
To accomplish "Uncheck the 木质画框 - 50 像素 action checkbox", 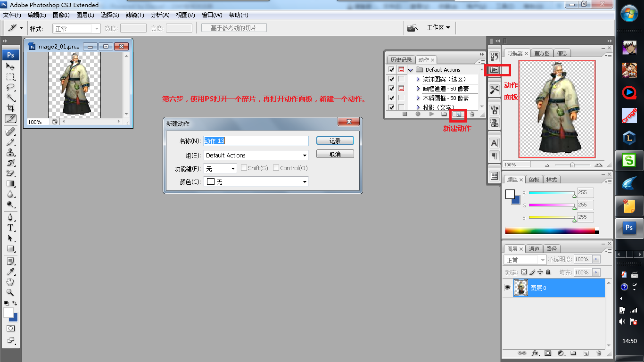I will coord(391,98).
